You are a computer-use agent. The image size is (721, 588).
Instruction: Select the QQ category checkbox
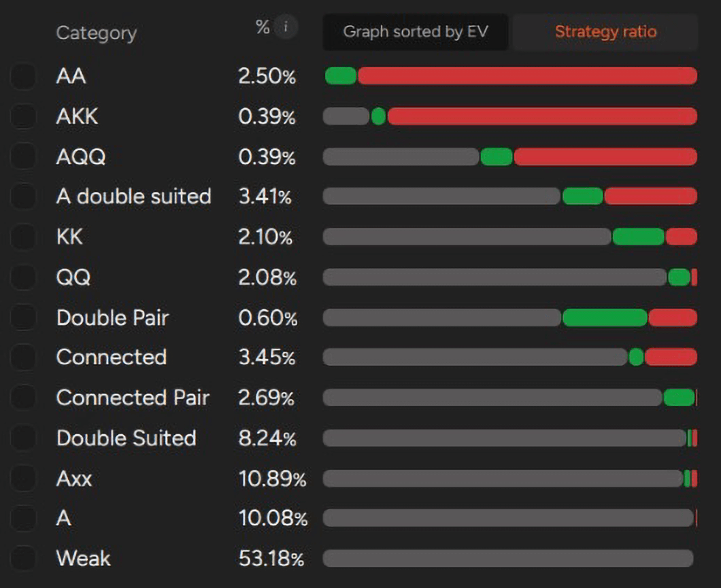tap(23, 277)
